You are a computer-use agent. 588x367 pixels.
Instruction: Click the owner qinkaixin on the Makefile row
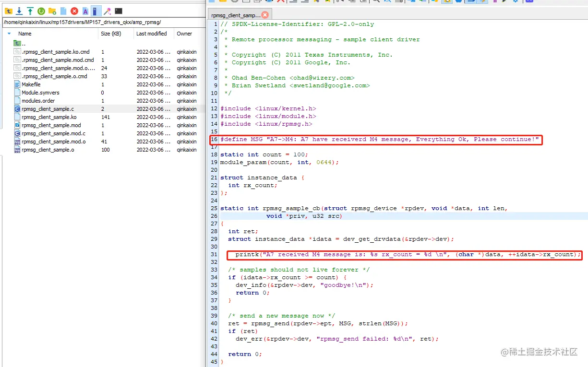point(186,84)
